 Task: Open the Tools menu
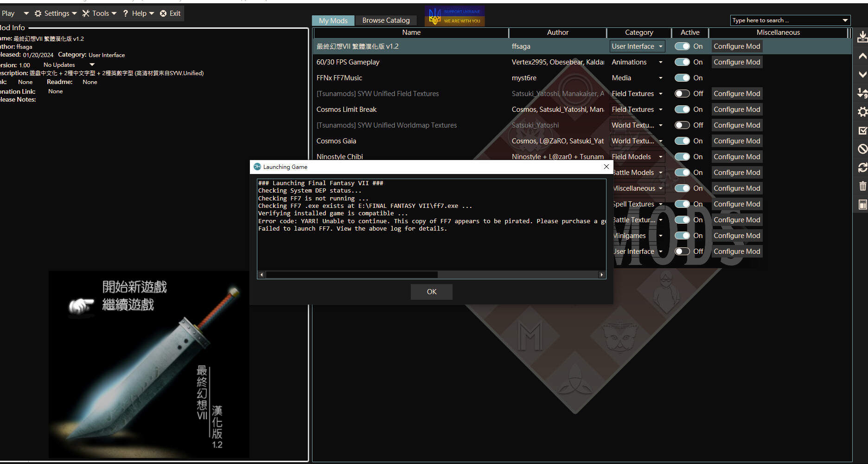pos(99,13)
